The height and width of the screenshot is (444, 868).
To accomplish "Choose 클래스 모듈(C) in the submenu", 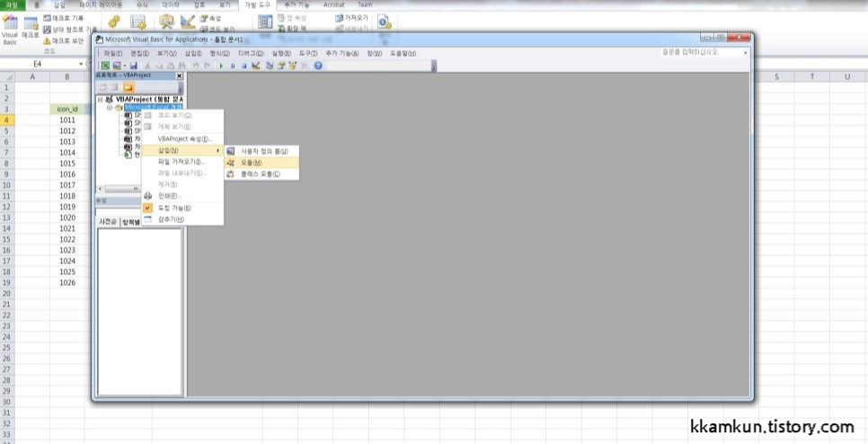I will [x=261, y=173].
